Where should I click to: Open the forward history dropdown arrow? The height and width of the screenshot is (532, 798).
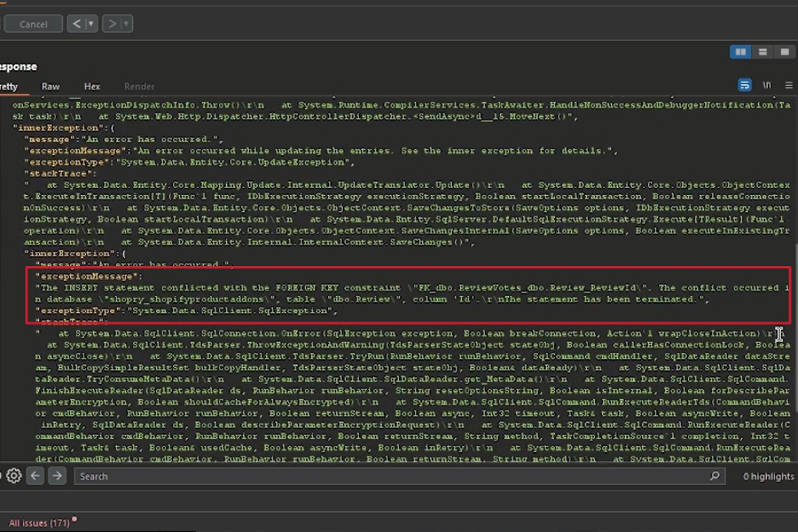click(126, 24)
